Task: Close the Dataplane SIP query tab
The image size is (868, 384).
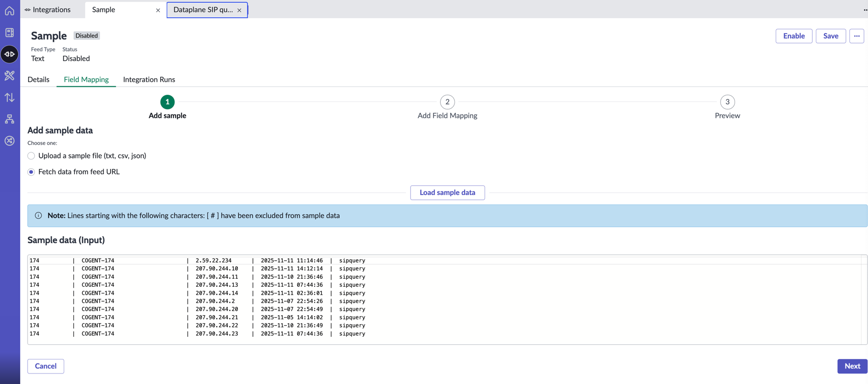Action: pos(239,10)
